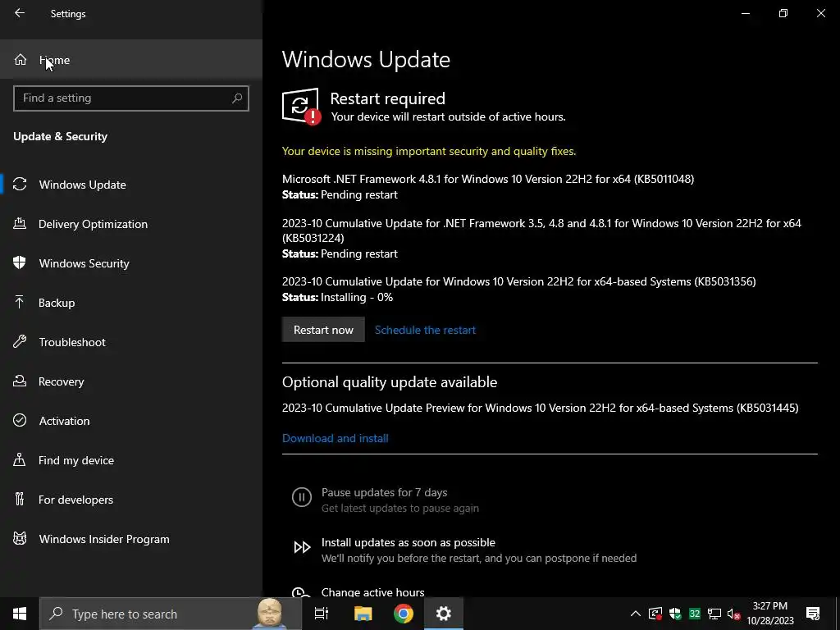The height and width of the screenshot is (630, 840).
Task: Click the network tray icon
Action: point(714,614)
